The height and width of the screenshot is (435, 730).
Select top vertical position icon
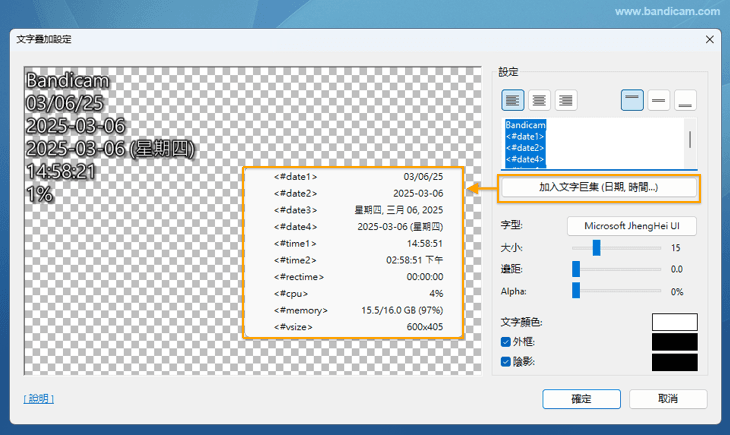point(632,100)
